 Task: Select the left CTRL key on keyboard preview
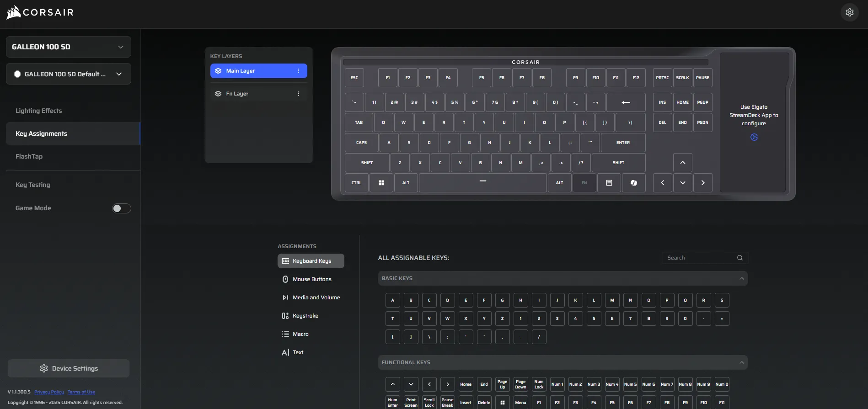click(x=356, y=183)
